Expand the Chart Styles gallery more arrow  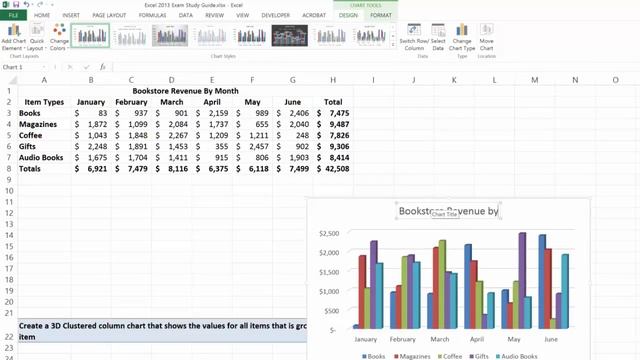pos(393,44)
